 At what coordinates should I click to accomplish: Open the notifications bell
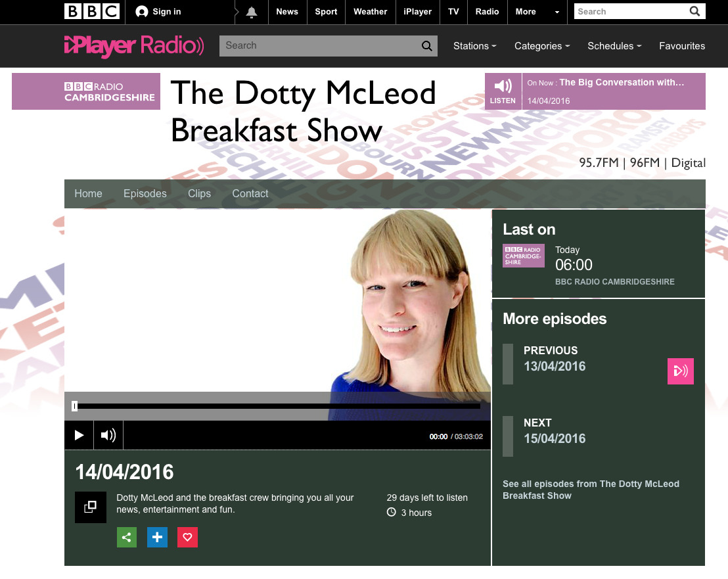click(x=251, y=12)
